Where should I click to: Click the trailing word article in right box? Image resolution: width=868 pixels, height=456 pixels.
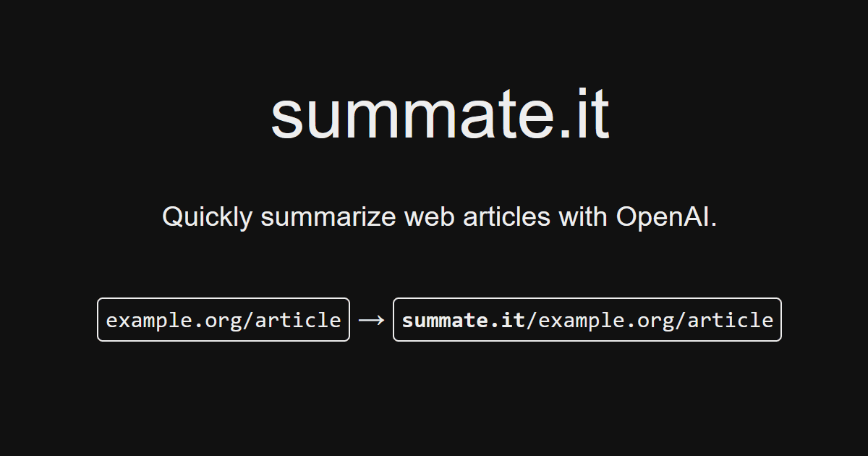click(731, 320)
